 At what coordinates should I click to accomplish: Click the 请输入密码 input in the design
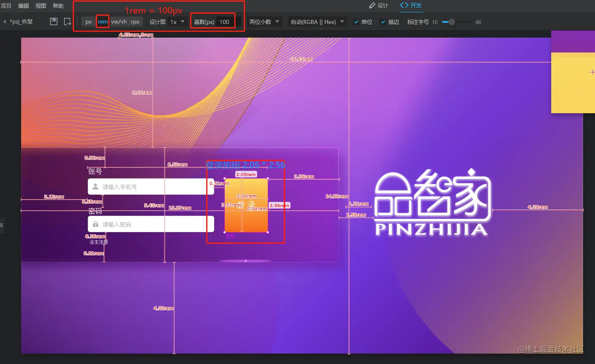(x=151, y=224)
